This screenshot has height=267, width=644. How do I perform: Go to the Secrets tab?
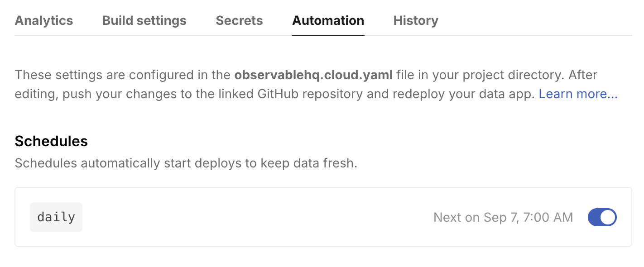point(239,21)
